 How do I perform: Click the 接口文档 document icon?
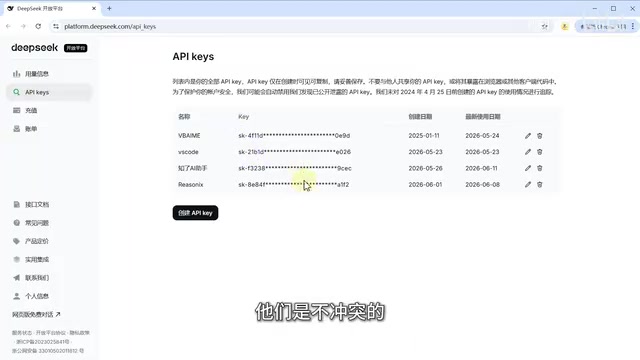[x=16, y=204]
